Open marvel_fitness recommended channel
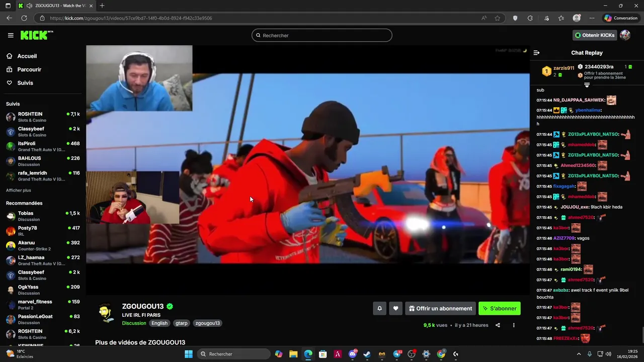644x362 pixels. [x=43, y=304]
